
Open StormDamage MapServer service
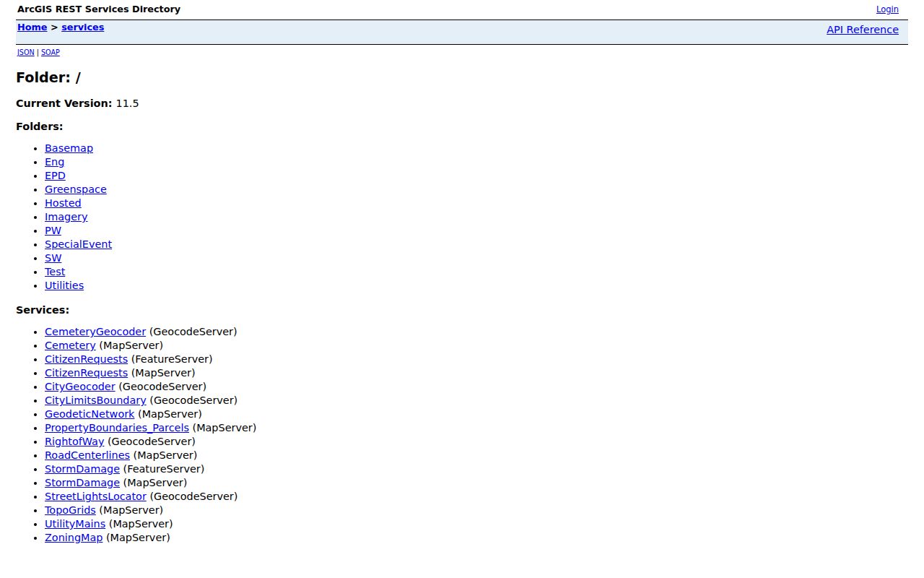tap(82, 483)
